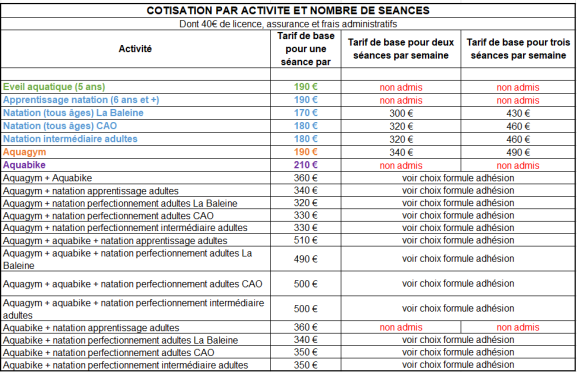The image size is (577, 372).
Task: Click the table title 'COTISATION PAR ACTIVITE' header
Action: (288, 10)
